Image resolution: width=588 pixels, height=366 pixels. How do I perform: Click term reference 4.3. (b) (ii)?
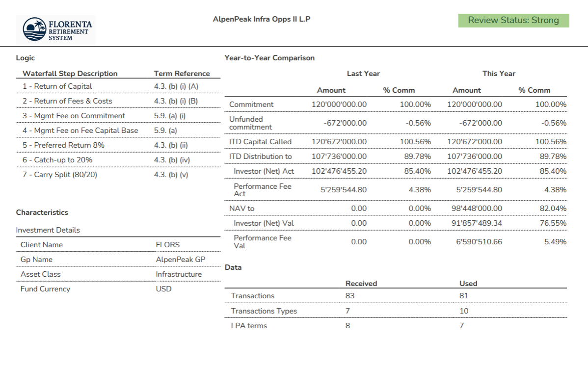click(171, 145)
